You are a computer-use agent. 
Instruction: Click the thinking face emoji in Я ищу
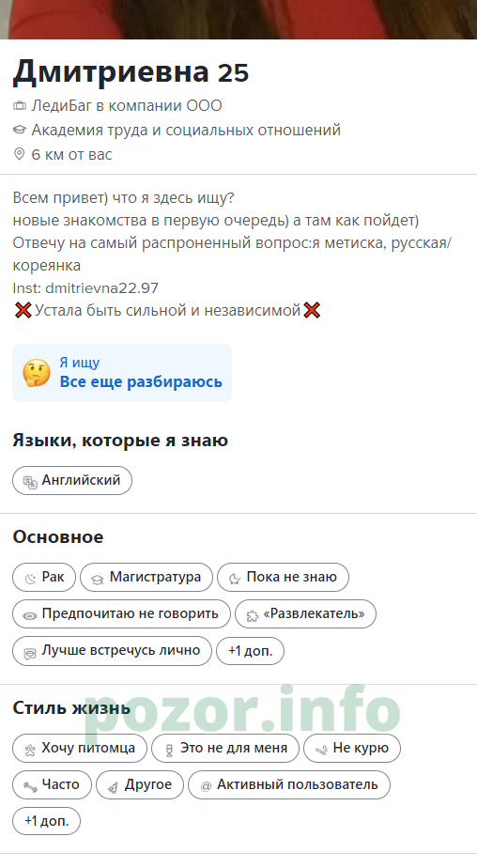pyautogui.click(x=37, y=373)
